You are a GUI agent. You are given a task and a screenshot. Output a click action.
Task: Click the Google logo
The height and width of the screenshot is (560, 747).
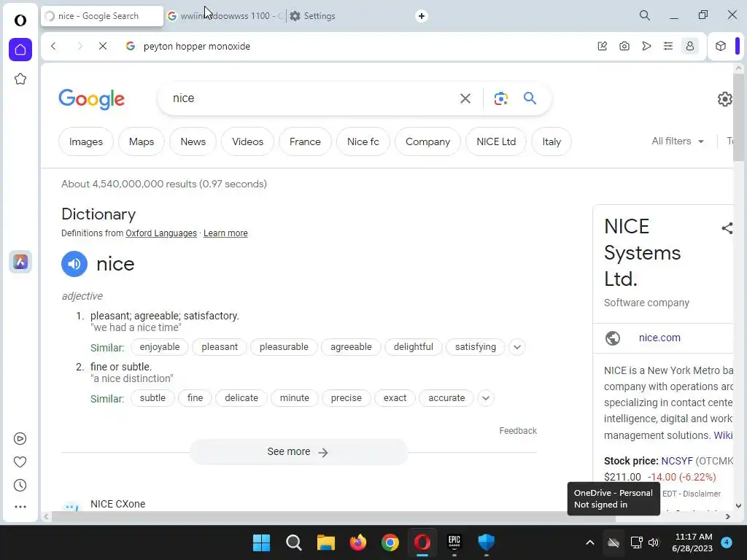(x=91, y=99)
